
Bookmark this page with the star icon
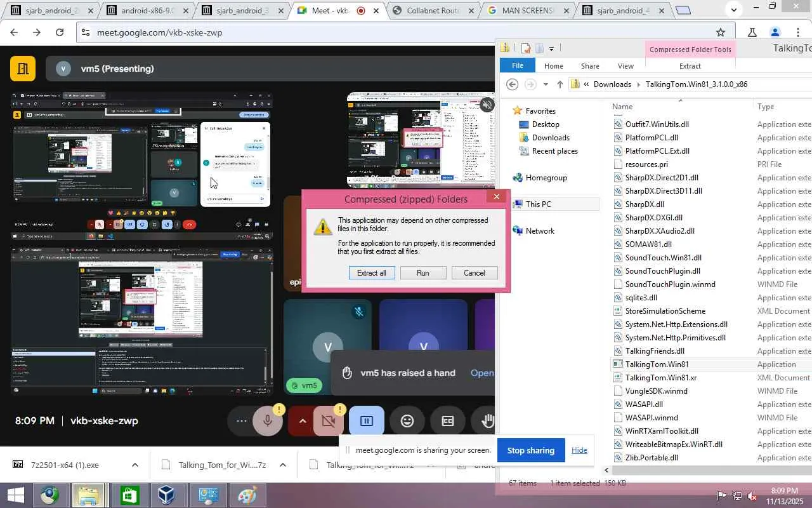coord(721,32)
